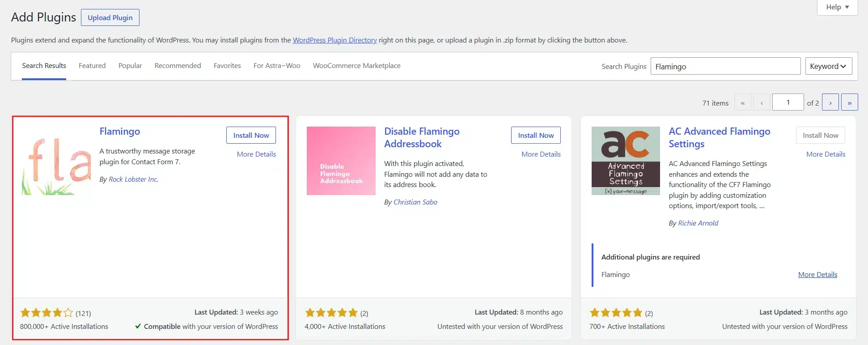Screen dimensions: 868x345
Task: Jump to the last results page arrow
Action: [849, 102]
